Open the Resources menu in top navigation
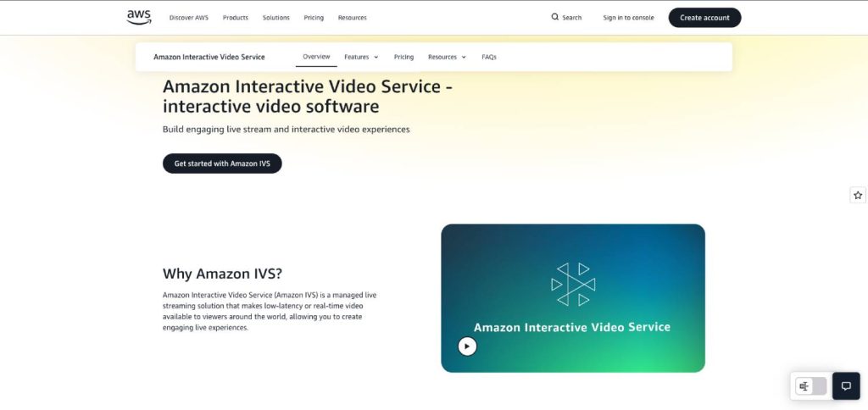This screenshot has width=868, height=410. coord(352,18)
